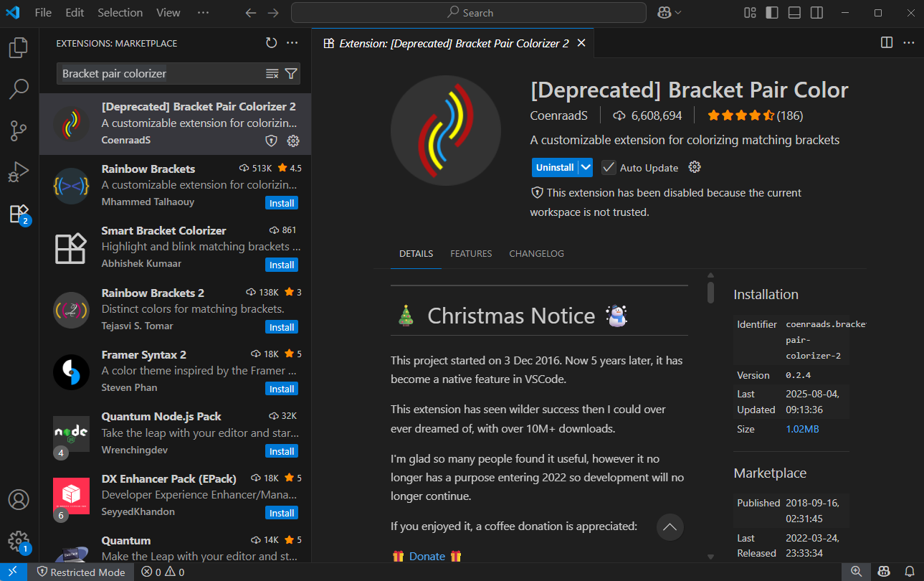Switch to the CHANGELOG tab
Image resolution: width=924 pixels, height=581 pixels.
coord(536,254)
